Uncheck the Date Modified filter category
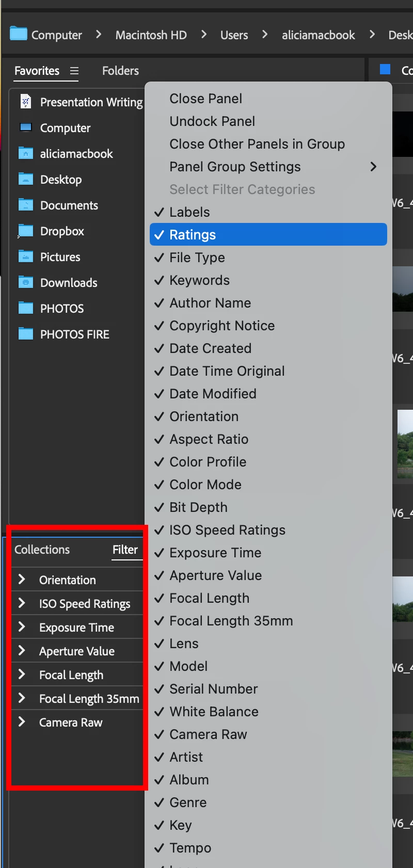 click(268, 394)
